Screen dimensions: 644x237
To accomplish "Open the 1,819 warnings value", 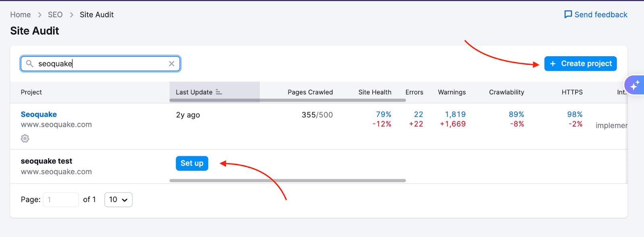I will pyautogui.click(x=455, y=114).
